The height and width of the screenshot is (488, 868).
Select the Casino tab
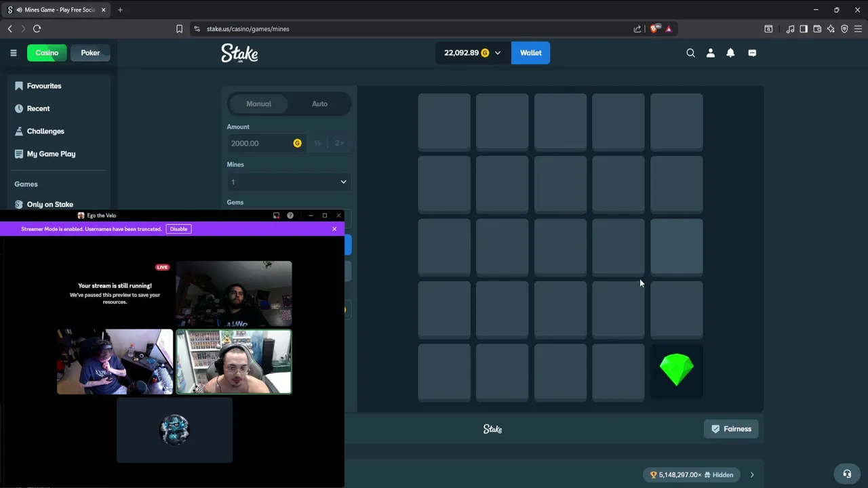[x=47, y=53]
